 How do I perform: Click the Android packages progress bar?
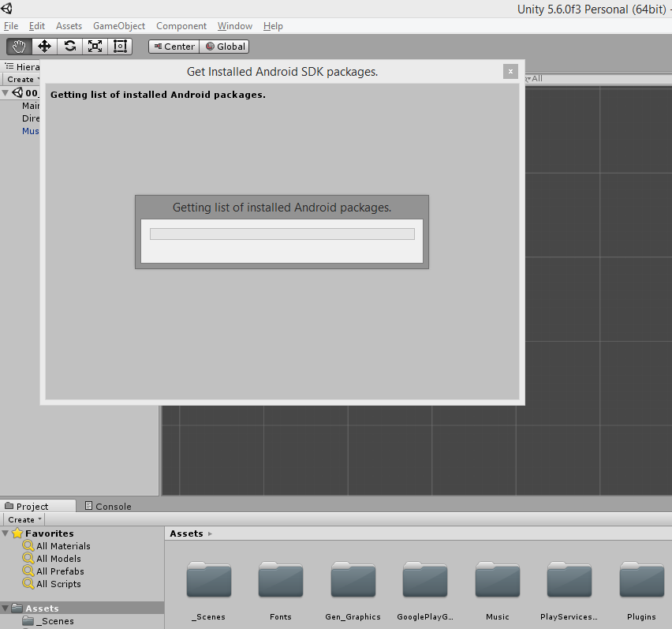coord(282,234)
